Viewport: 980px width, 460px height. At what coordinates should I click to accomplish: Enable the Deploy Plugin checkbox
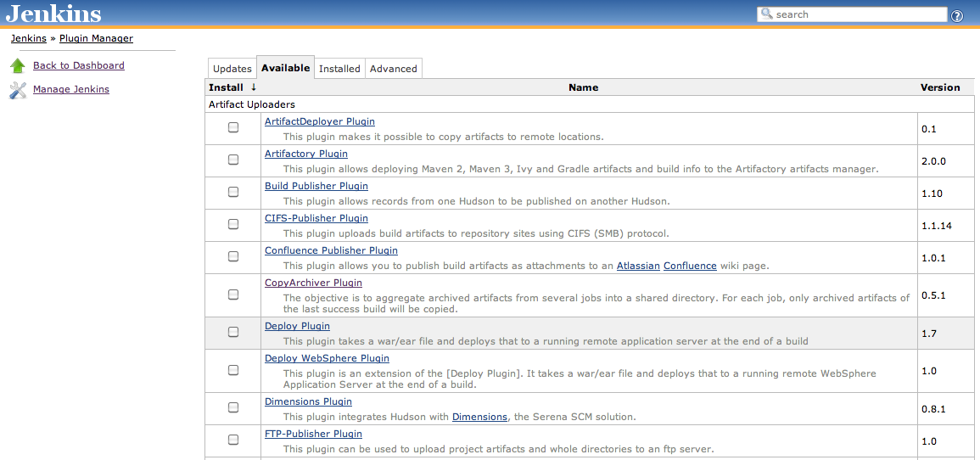233,332
